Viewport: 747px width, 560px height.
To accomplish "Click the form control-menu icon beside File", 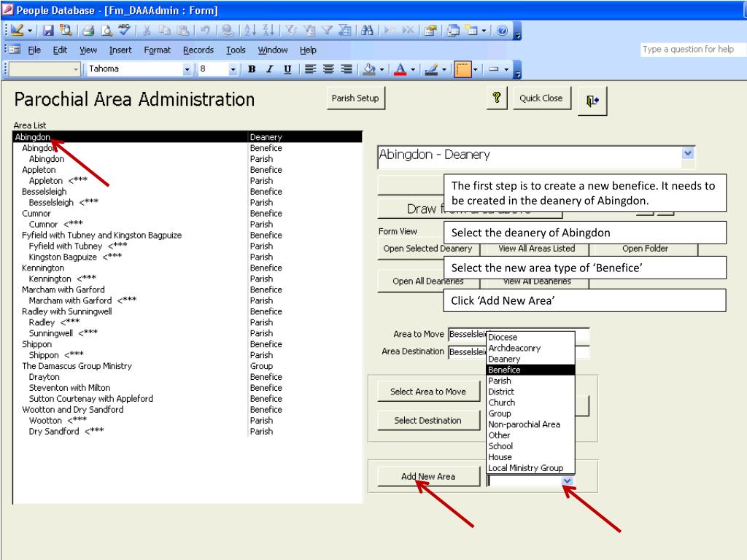I will [15, 49].
